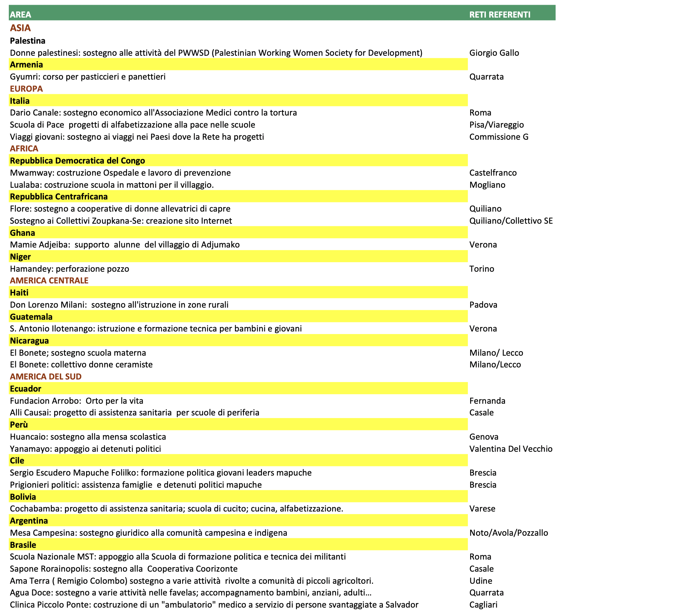Click the Cochabamba project cell
Viewport: 677px width, 616px height.
(176, 509)
